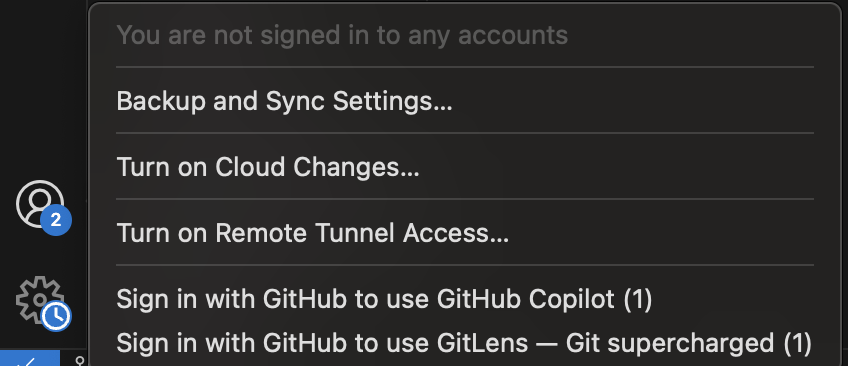
Task: Click the (1) count beside GitLens supercharged
Action: pyautogui.click(x=797, y=343)
